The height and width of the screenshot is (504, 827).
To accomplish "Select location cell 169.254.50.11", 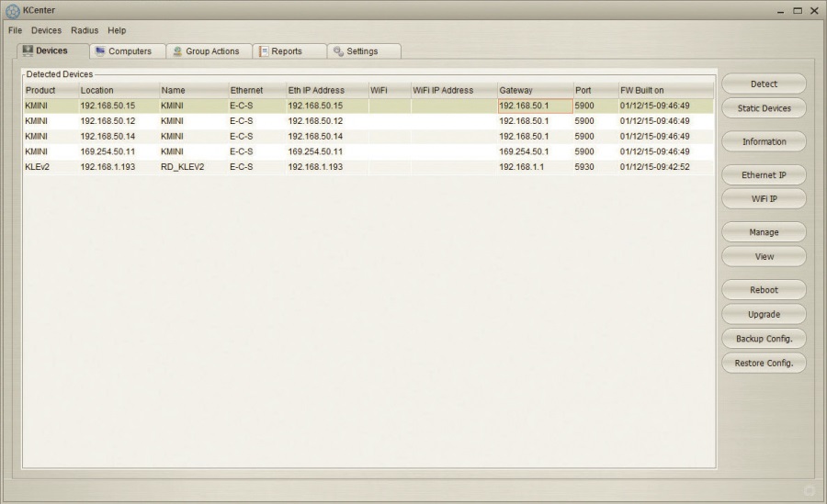I will pyautogui.click(x=119, y=151).
